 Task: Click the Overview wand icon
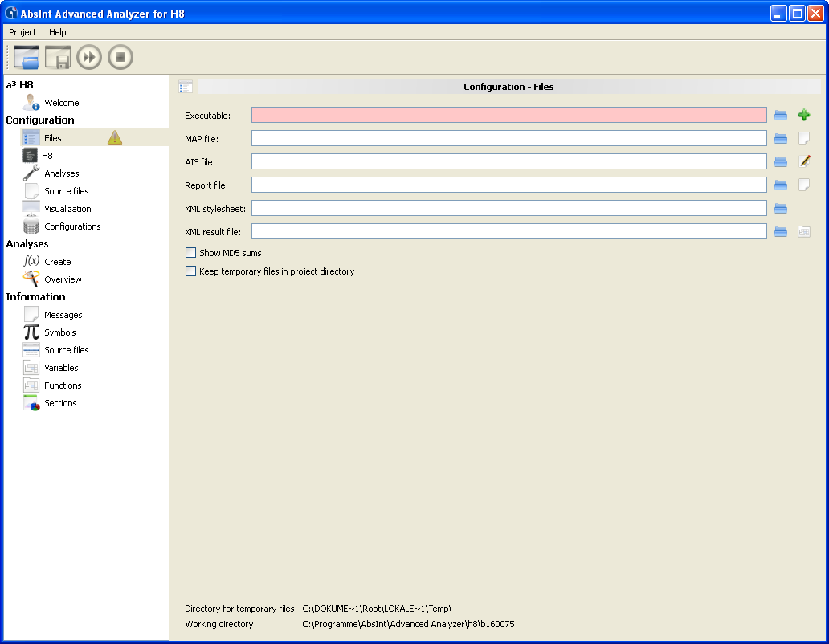click(x=31, y=279)
